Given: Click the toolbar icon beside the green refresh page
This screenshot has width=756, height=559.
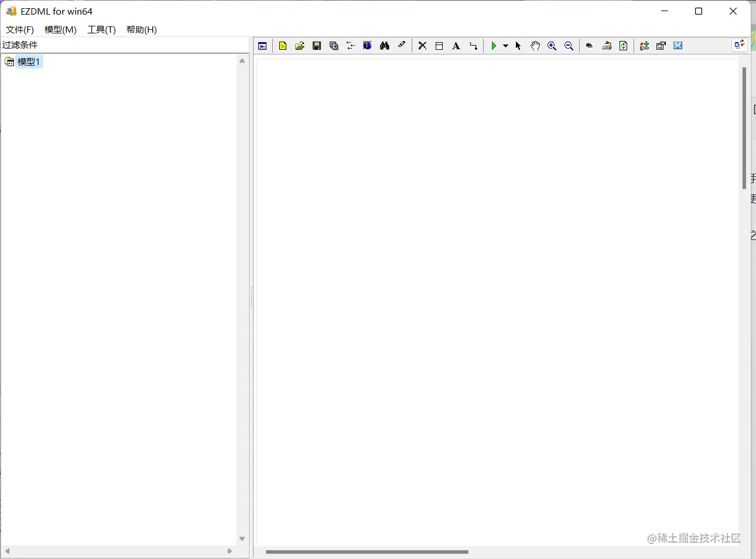Looking at the screenshot, I should coord(607,46).
